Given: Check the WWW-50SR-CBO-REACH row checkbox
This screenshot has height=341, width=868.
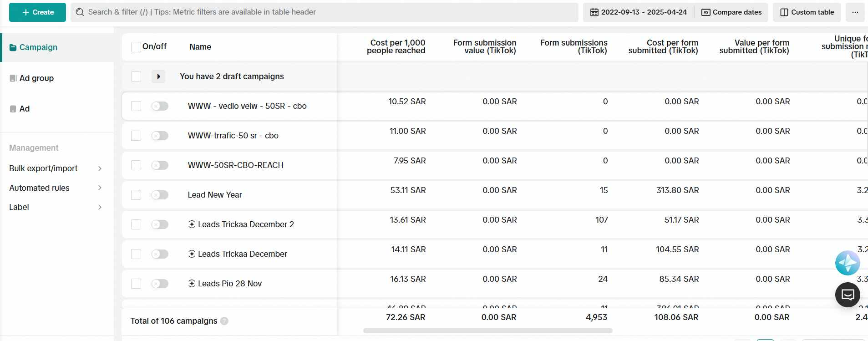Looking at the screenshot, I should [x=136, y=165].
